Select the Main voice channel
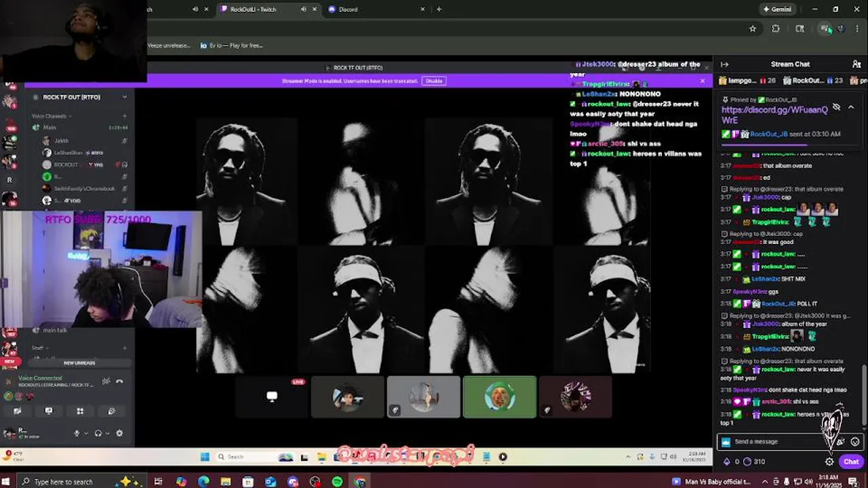This screenshot has height=488, width=868. click(x=79, y=127)
